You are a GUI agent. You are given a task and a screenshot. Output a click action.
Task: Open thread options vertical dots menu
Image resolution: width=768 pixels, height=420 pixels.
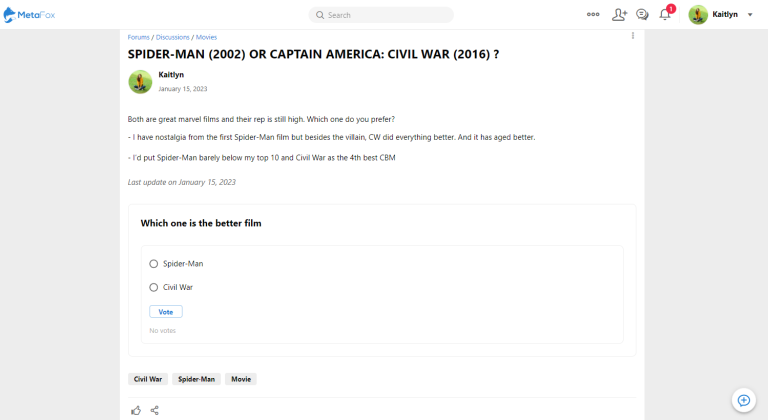point(633,36)
